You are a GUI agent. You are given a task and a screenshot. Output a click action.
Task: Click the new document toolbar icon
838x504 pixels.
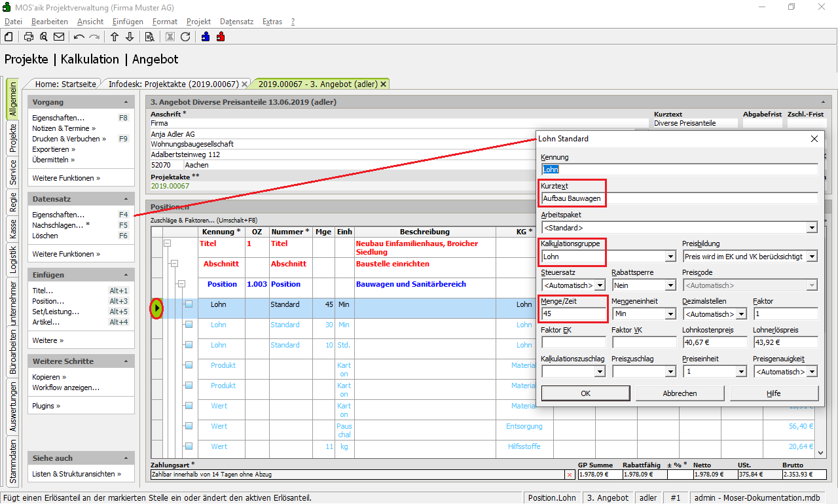[x=9, y=37]
